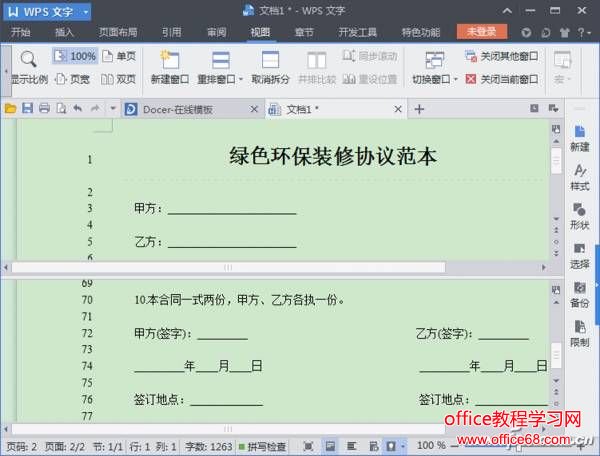
Task: Click 关闭当前窗口 close current window
Action: [x=502, y=79]
